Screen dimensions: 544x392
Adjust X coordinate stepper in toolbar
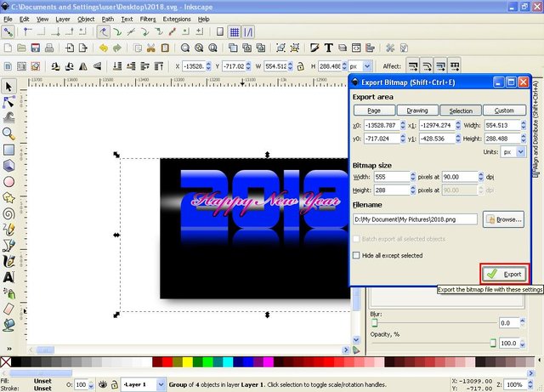[208, 66]
